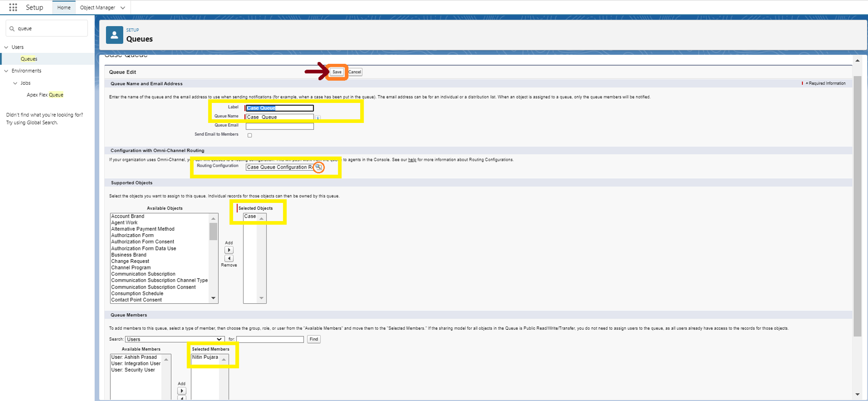
Task: Collapse the Users section in sidebar
Action: coord(6,47)
